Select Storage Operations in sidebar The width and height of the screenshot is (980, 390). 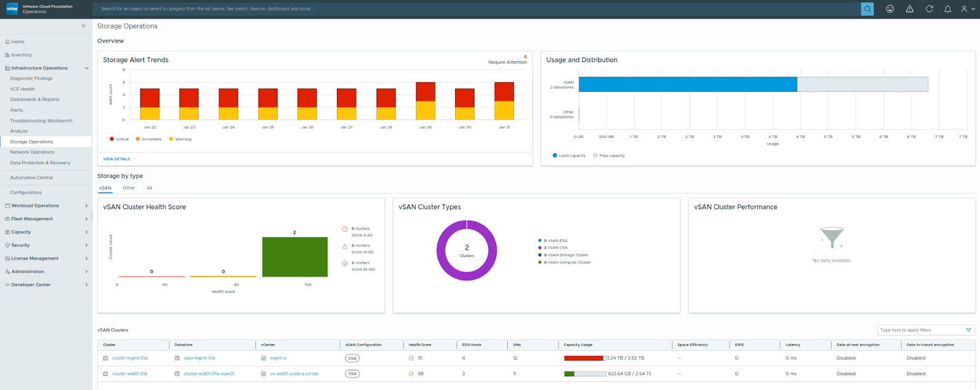[x=31, y=142]
